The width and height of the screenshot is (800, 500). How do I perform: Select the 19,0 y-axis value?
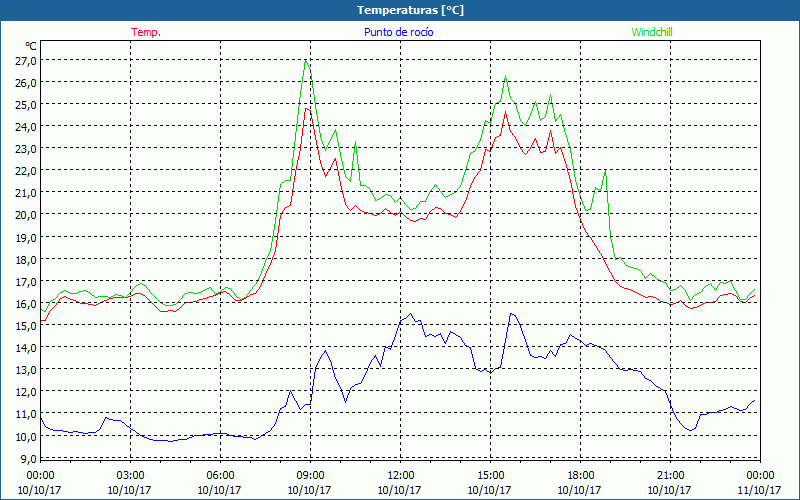[x=26, y=237]
